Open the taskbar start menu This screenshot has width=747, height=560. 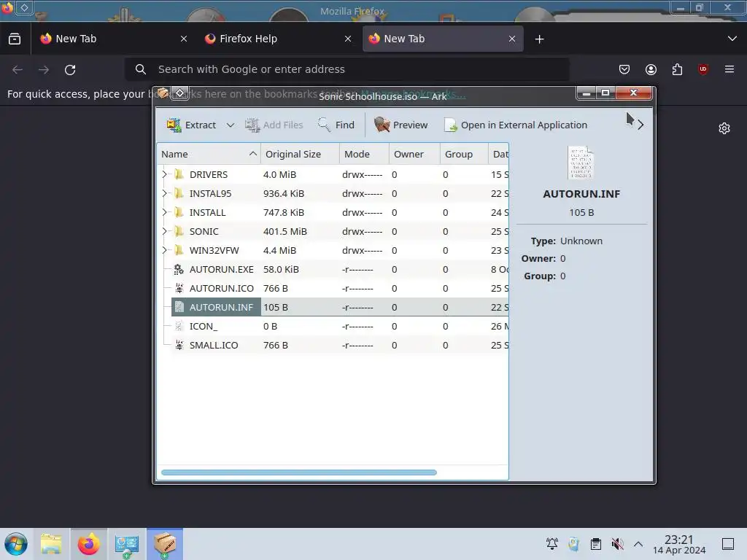[x=16, y=544]
